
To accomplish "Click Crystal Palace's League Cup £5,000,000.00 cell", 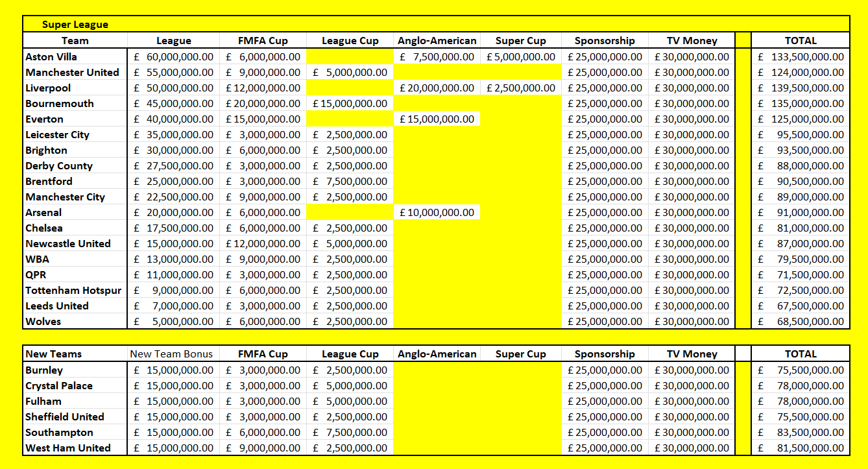I will tap(350, 385).
